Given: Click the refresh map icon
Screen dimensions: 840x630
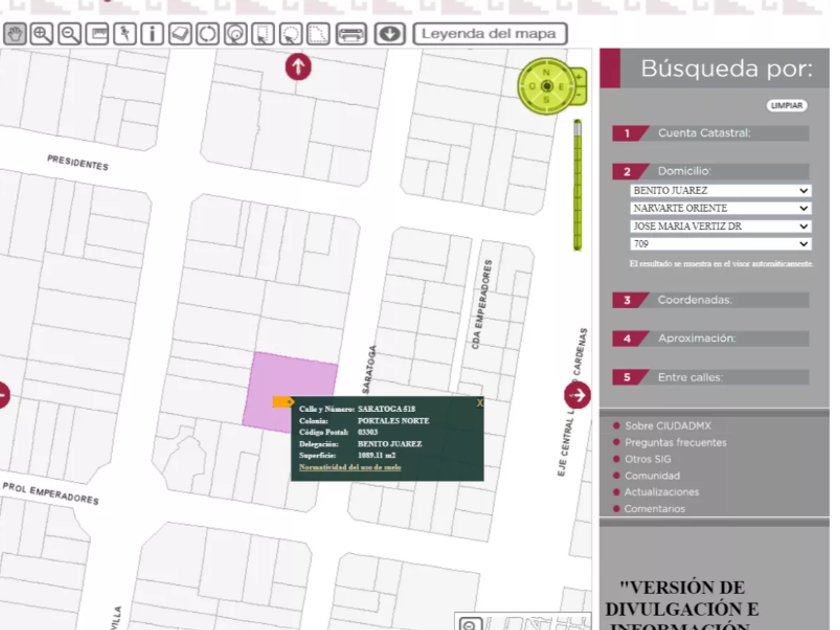Looking at the screenshot, I should 207,34.
